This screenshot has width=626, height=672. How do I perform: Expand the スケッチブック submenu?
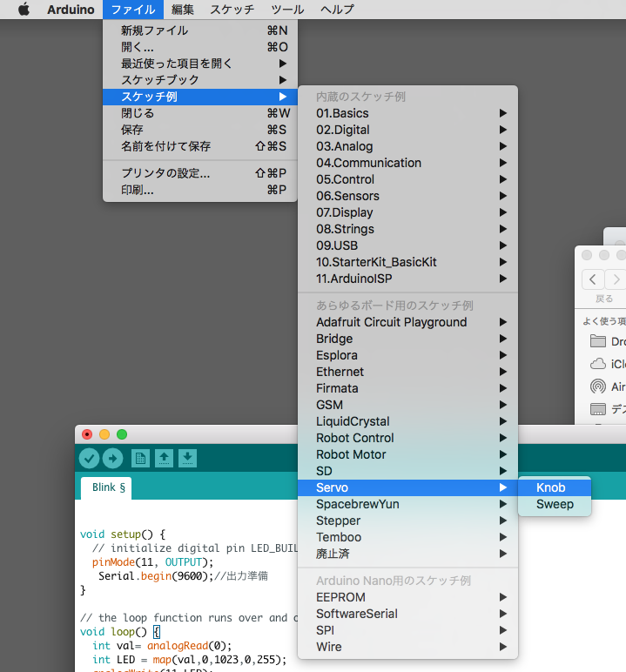click(200, 80)
